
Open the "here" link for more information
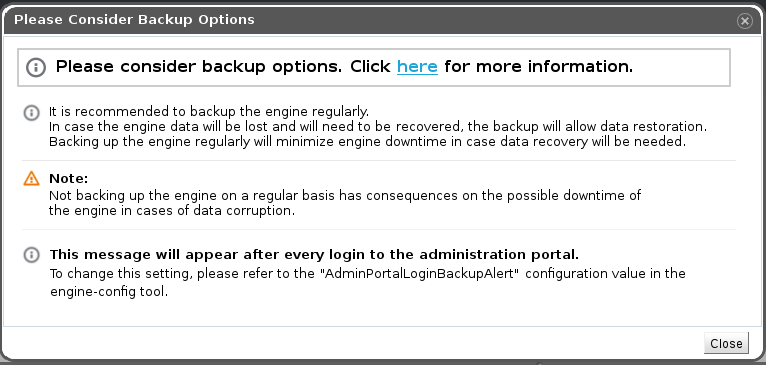[417, 67]
